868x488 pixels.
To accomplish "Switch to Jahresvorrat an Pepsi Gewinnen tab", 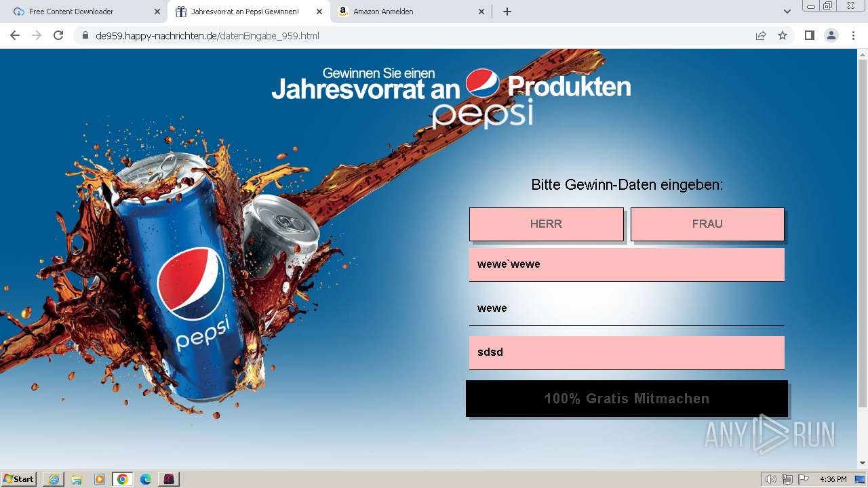I will click(248, 12).
